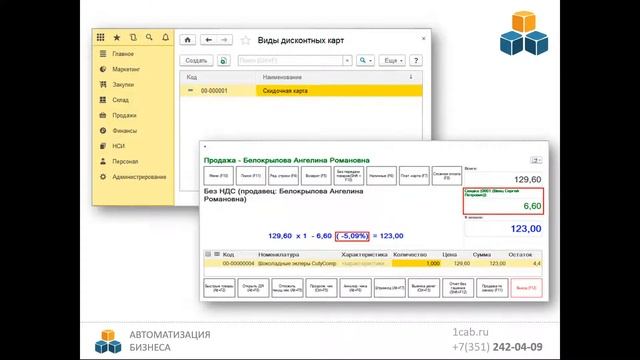Screen dimensions: 640x360
Task: Click the magnifier search icon in top panel
Action: [x=149, y=38]
